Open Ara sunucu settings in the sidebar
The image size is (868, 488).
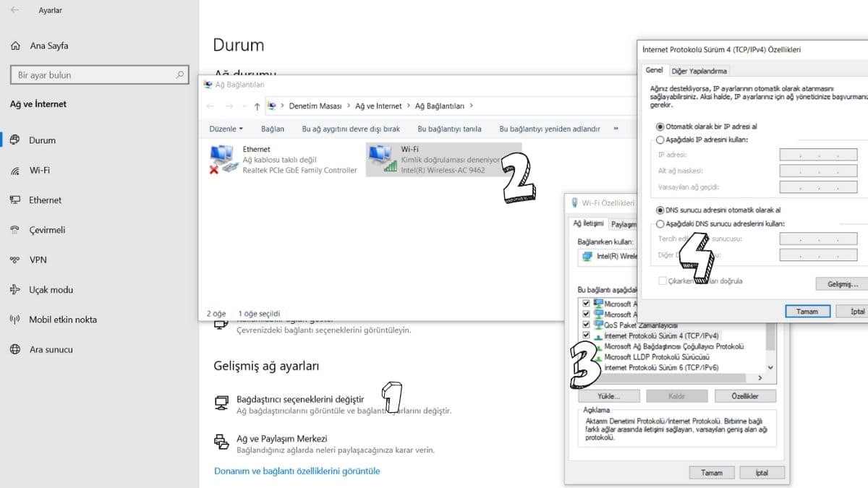point(15,349)
